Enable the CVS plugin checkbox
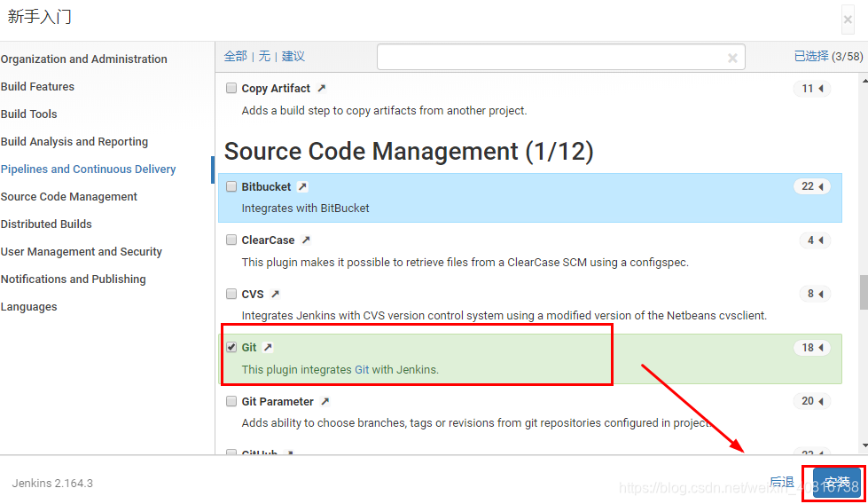Viewport: 868px width, 504px height. coord(231,294)
